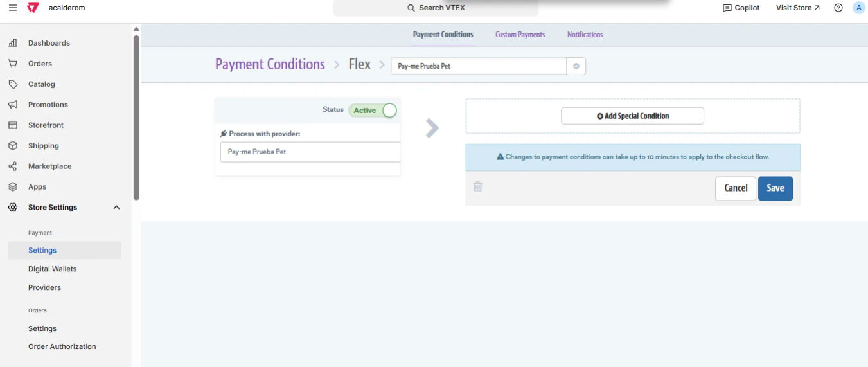Viewport: 868px width, 367px height.
Task: Open Payment Settings in sidebar
Action: [64, 250]
